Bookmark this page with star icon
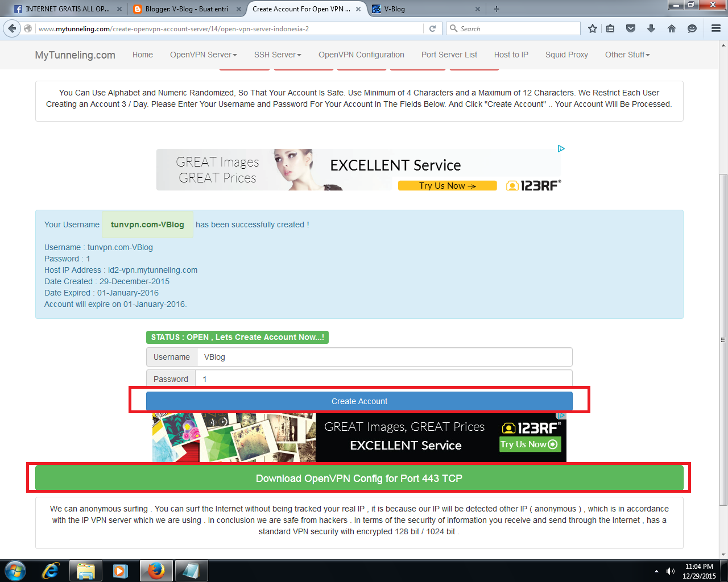The image size is (728, 582). 593,28
